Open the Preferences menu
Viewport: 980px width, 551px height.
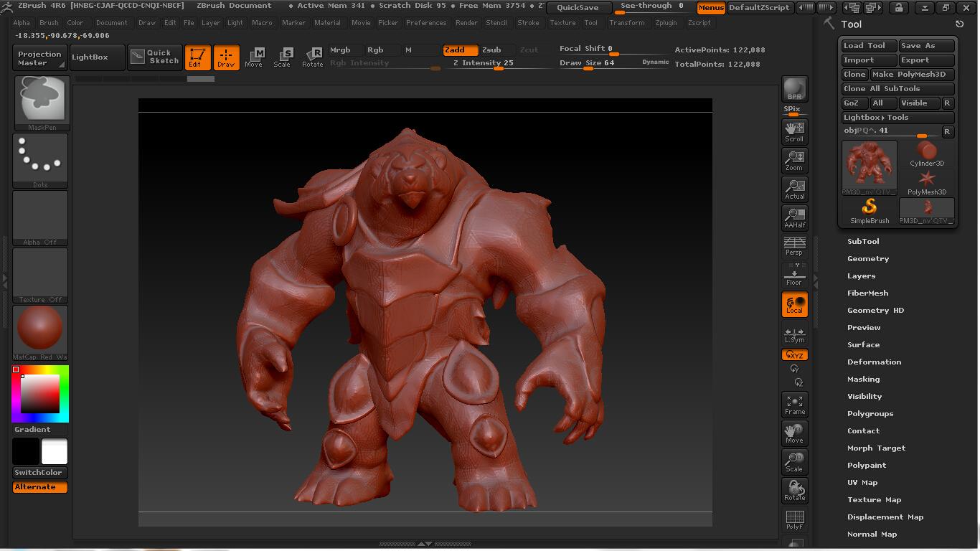point(426,23)
